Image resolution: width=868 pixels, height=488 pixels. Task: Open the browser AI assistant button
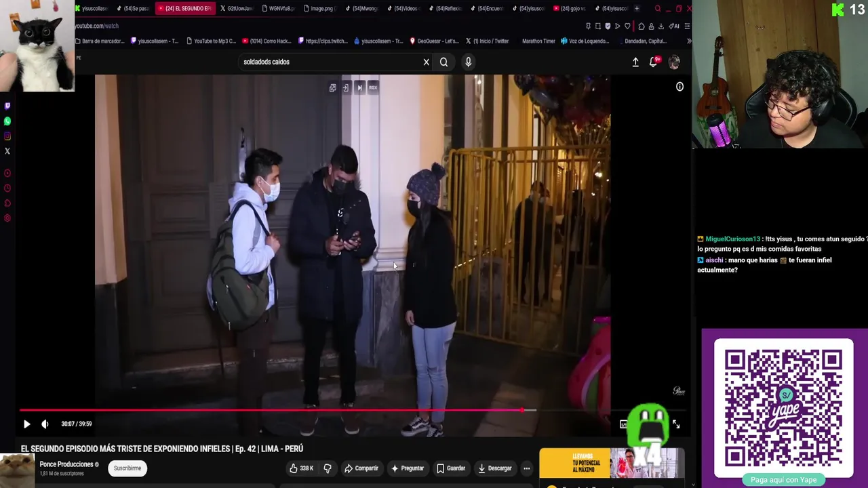pyautogui.click(x=674, y=26)
